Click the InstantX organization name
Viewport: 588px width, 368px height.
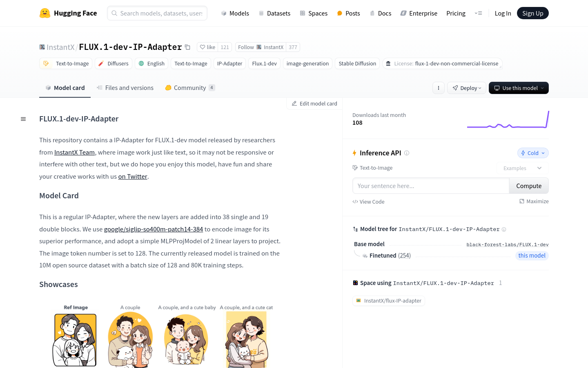pos(60,47)
